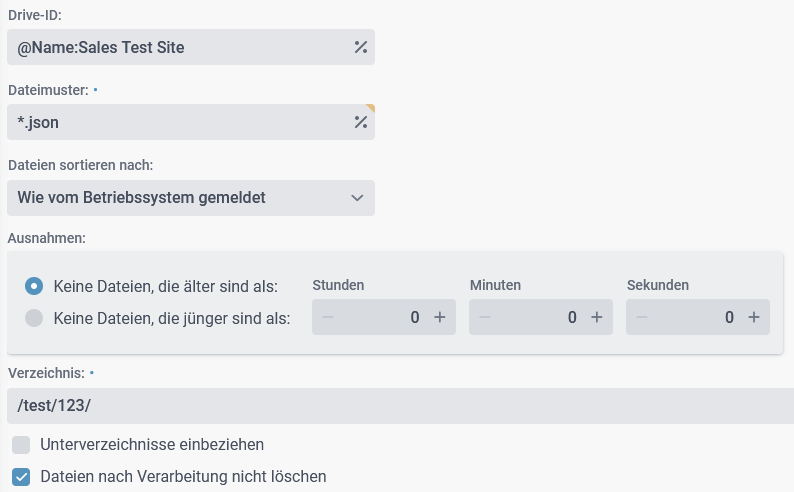Click the Minuten number value field
Image resolution: width=794 pixels, height=492 pixels.
click(542, 317)
